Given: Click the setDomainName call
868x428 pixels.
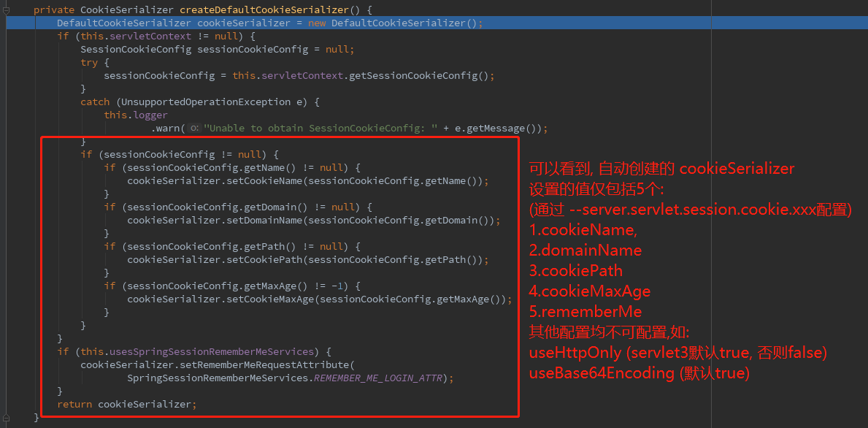Looking at the screenshot, I should coord(314,221).
